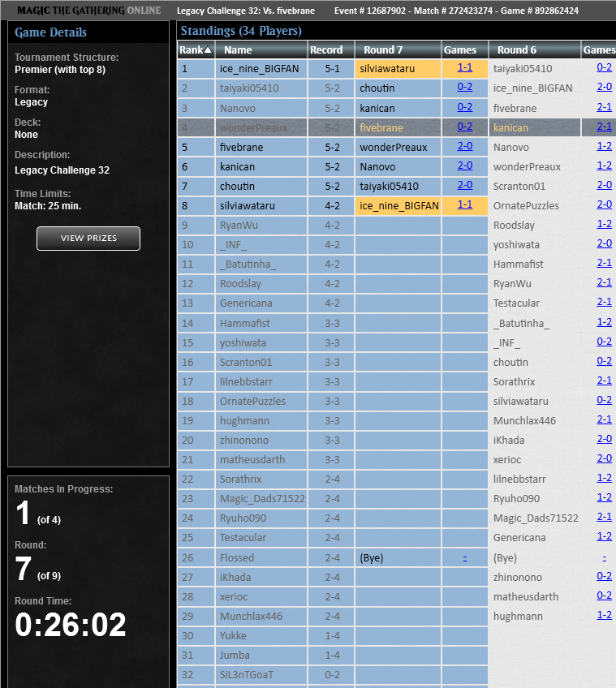Select taiyaki05410 in rank 2 row

(249, 88)
